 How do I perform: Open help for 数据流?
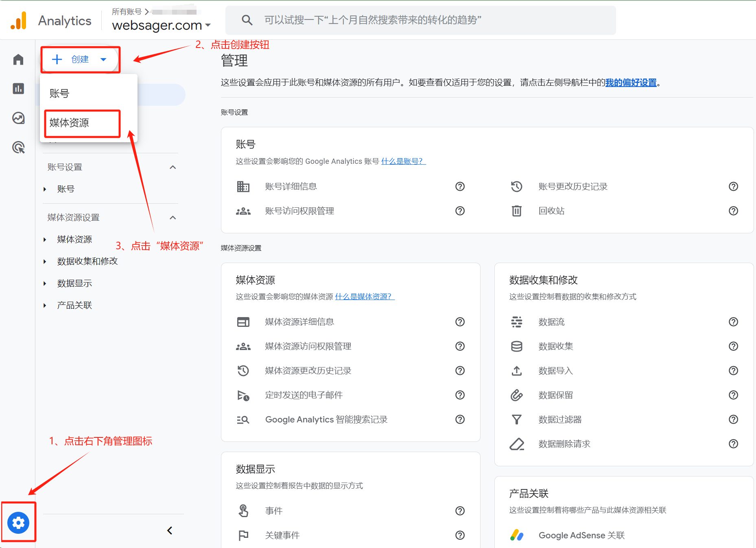pos(734,322)
